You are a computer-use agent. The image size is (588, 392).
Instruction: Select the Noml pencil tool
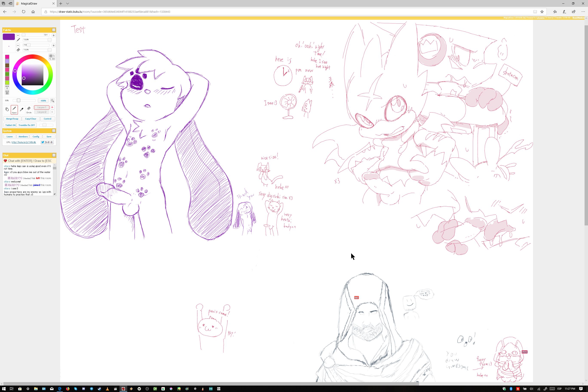(14, 110)
